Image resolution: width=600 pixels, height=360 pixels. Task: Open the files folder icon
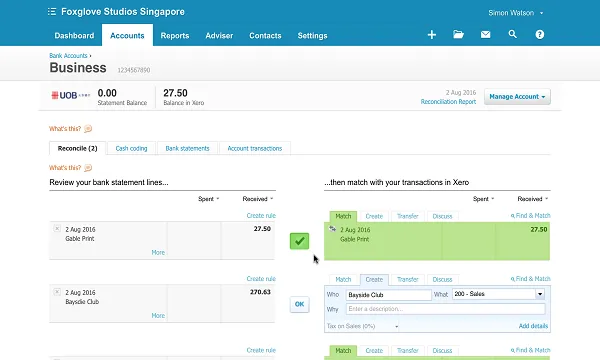tap(458, 35)
